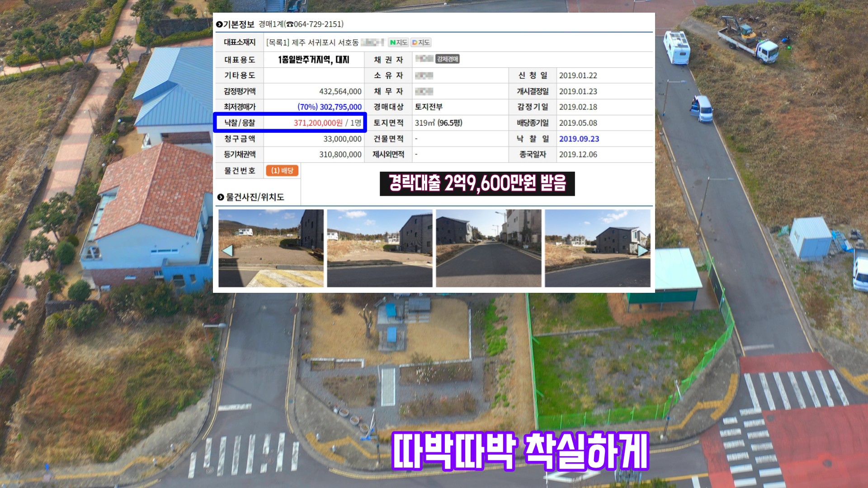Screen dimensions: 868x488
Task: Click the minimum bid price (70%) 302,795,000
Action: pyautogui.click(x=330, y=107)
